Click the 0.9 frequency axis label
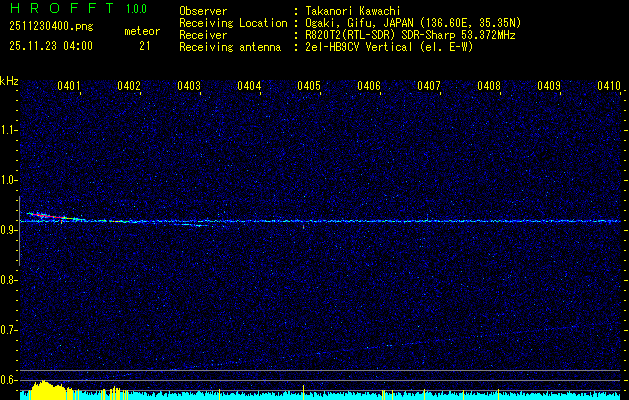 click(x=9, y=230)
